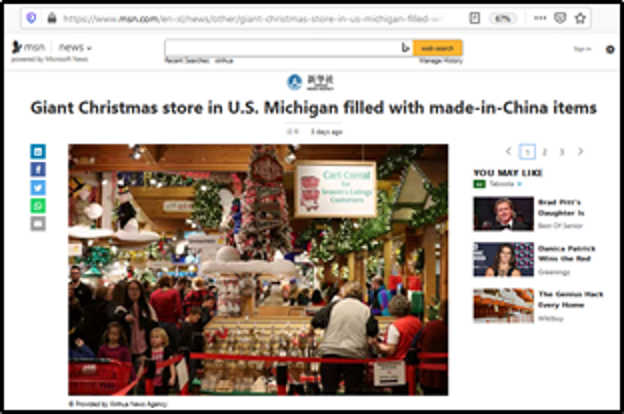Go to previous slideshow page arrow
Viewport: 624px width, 414px height.
508,151
